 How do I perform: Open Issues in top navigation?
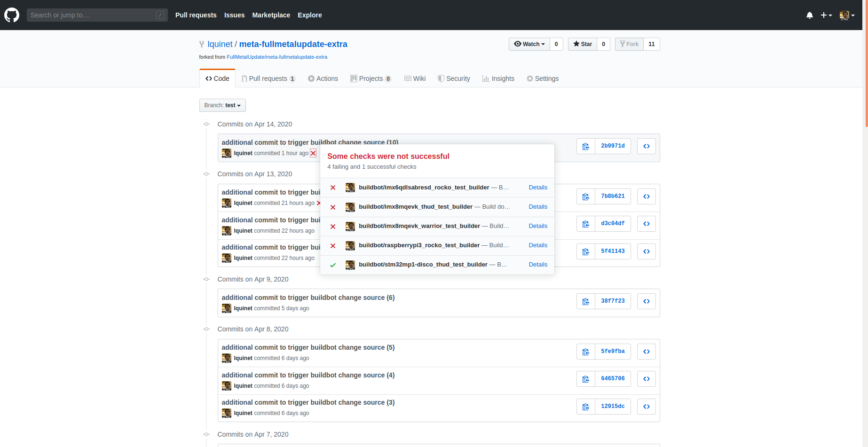click(234, 15)
